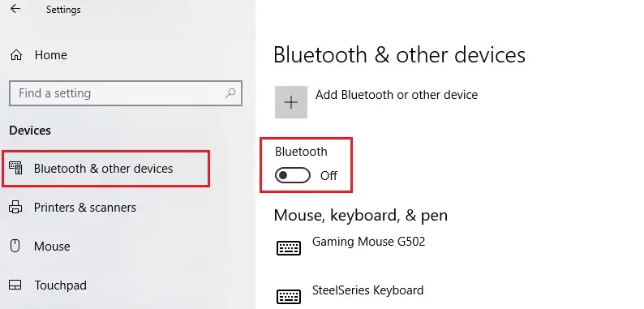Viewport: 644px width, 309px height.
Task: Click the Off label beside Bluetooth toggle
Action: point(328,176)
